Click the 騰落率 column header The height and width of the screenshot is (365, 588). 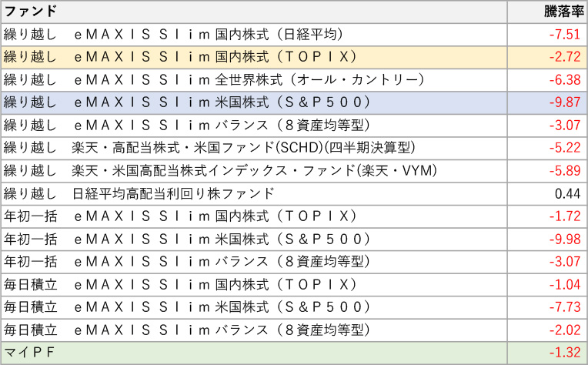click(x=560, y=12)
